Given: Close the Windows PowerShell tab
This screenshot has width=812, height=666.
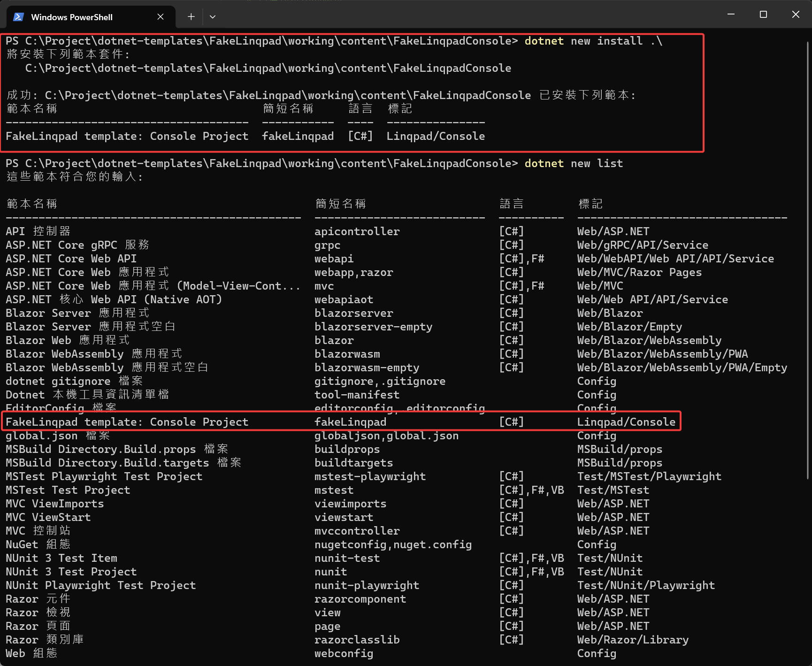Looking at the screenshot, I should tap(161, 17).
